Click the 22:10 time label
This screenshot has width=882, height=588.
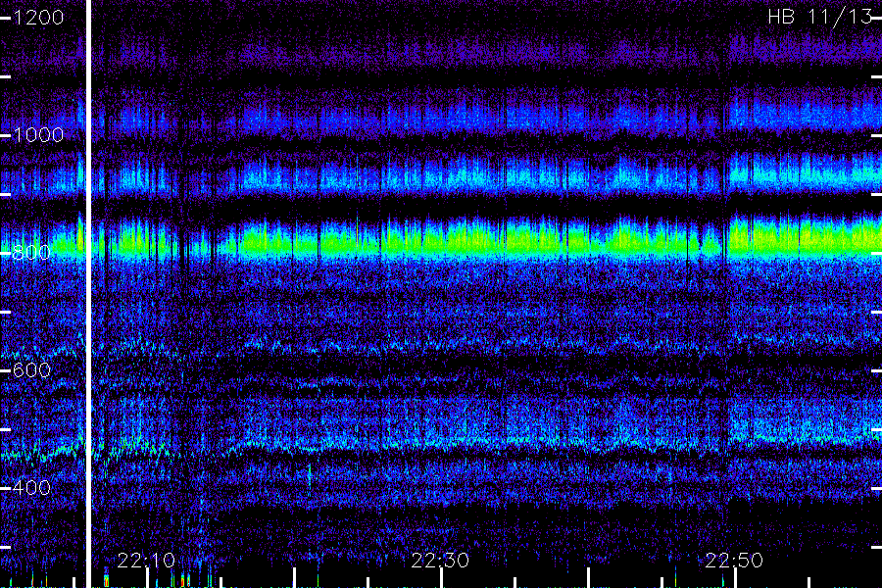[x=146, y=561]
